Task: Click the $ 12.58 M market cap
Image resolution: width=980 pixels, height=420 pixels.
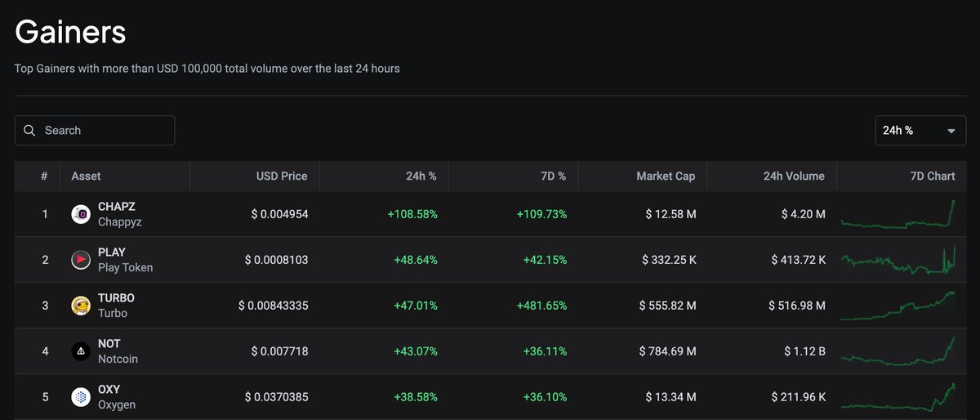Action: [670, 214]
